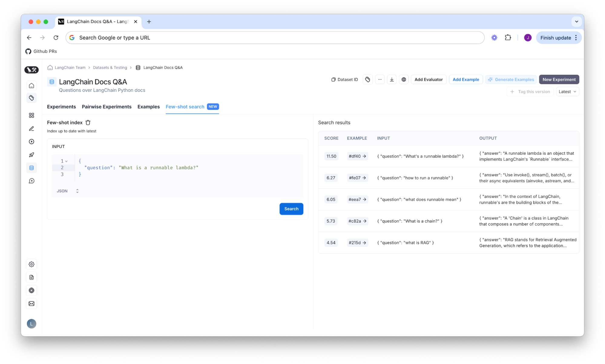Open example #215d link

pyautogui.click(x=357, y=243)
